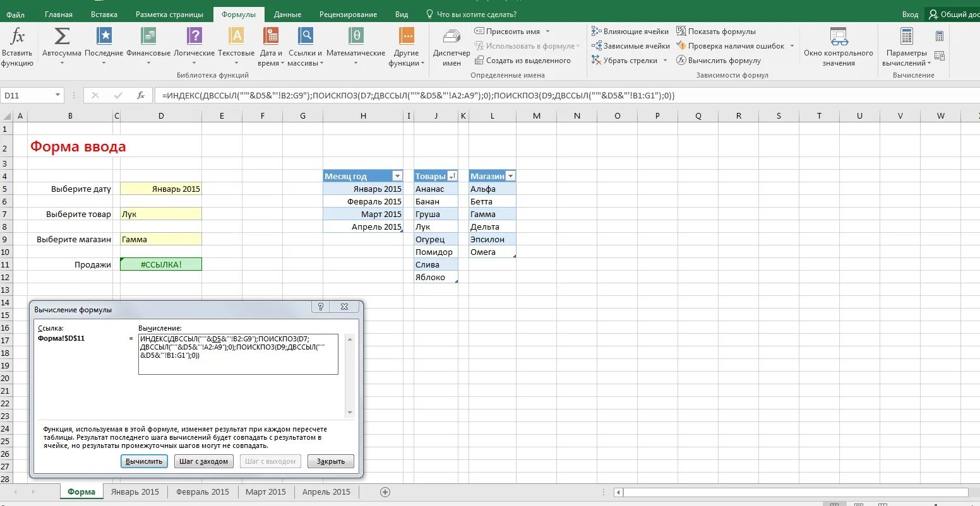This screenshot has height=506, width=980.
Task: Switch to the Разметка страницы tab
Action: tap(169, 15)
